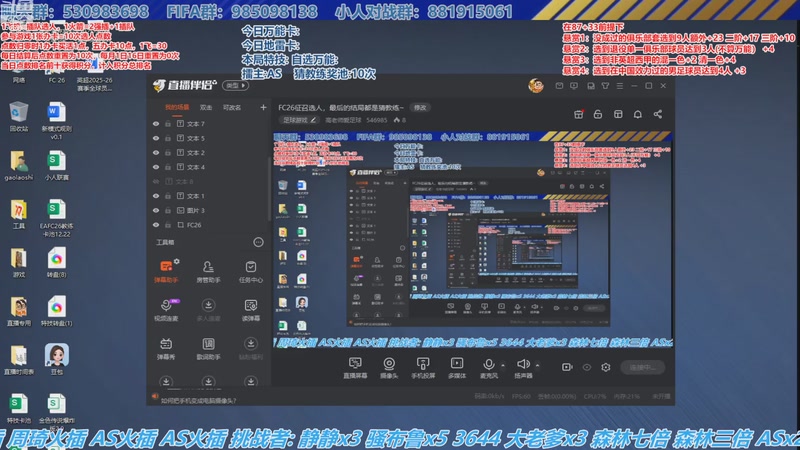Open 小人联赛 spreadsheet on desktop

(56, 166)
